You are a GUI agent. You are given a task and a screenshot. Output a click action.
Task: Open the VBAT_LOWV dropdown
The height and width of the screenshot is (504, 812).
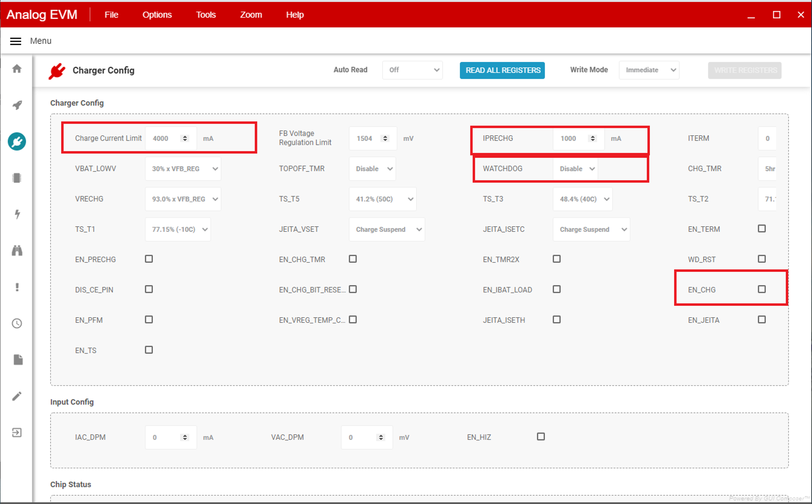point(183,169)
